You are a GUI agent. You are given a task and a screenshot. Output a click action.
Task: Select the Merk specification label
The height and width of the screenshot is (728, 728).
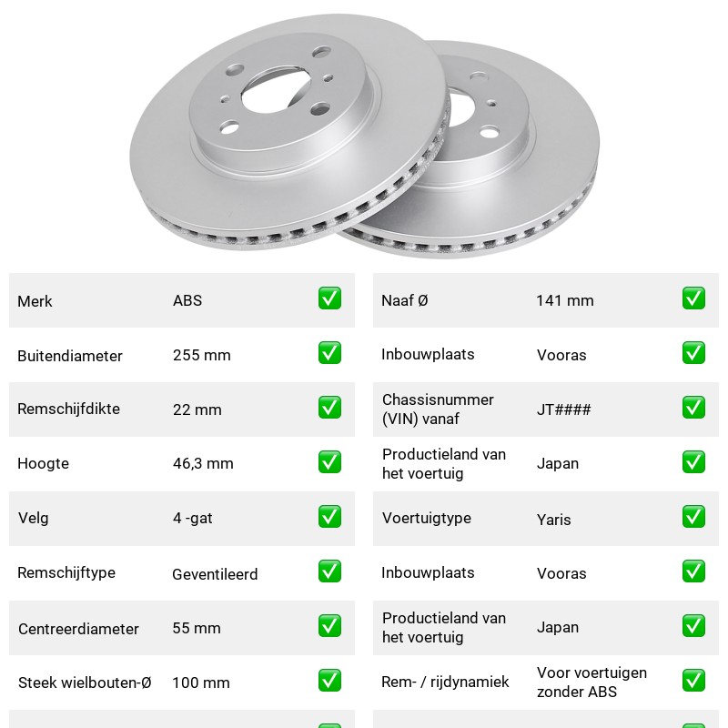pyautogui.click(x=35, y=301)
